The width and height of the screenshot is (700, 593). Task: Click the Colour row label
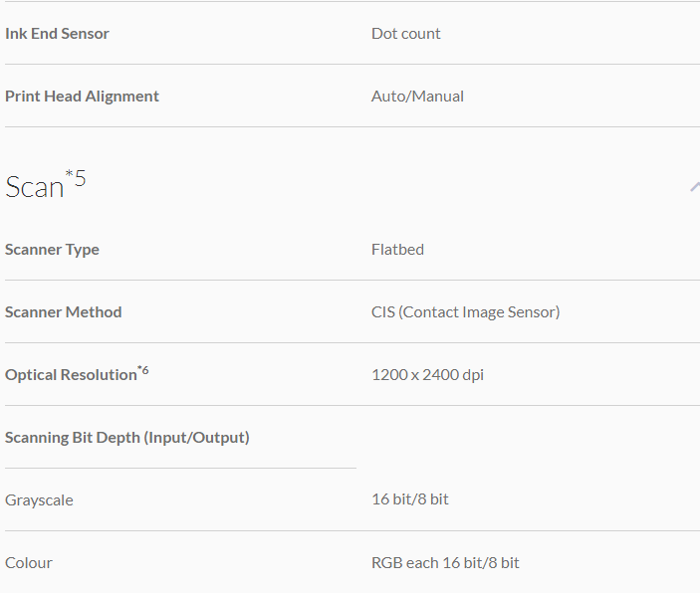click(x=29, y=563)
